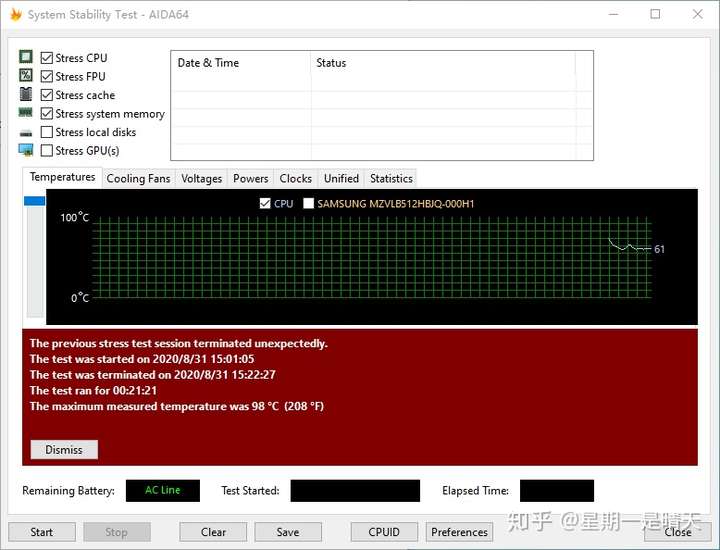Click the Stop button
This screenshot has height=550, width=720.
click(x=117, y=532)
